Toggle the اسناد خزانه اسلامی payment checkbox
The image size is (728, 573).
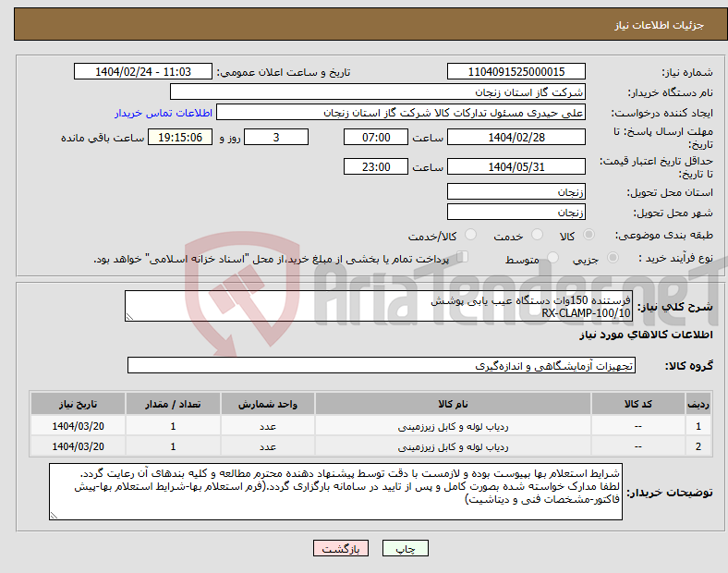[x=463, y=256]
